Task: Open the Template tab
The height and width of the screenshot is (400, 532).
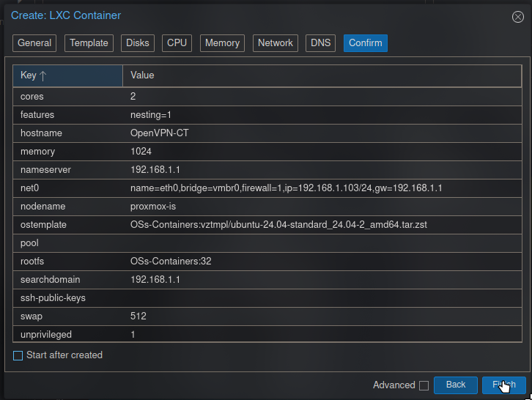Action: click(x=89, y=43)
